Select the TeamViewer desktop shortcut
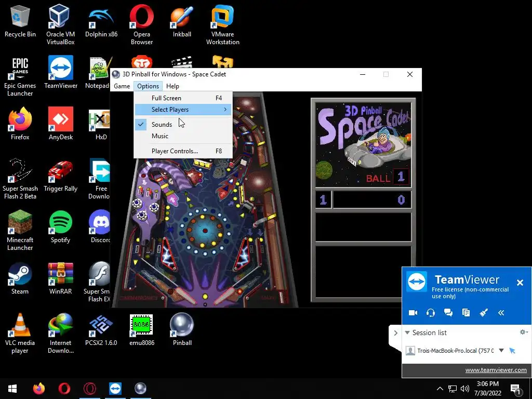Viewport: 532px width, 399px height. [x=61, y=73]
